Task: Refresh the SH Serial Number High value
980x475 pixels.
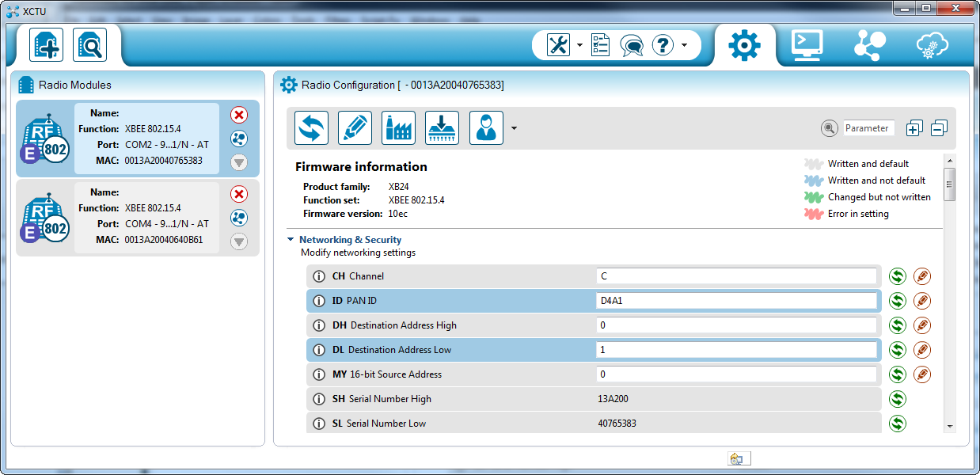Action: [897, 399]
